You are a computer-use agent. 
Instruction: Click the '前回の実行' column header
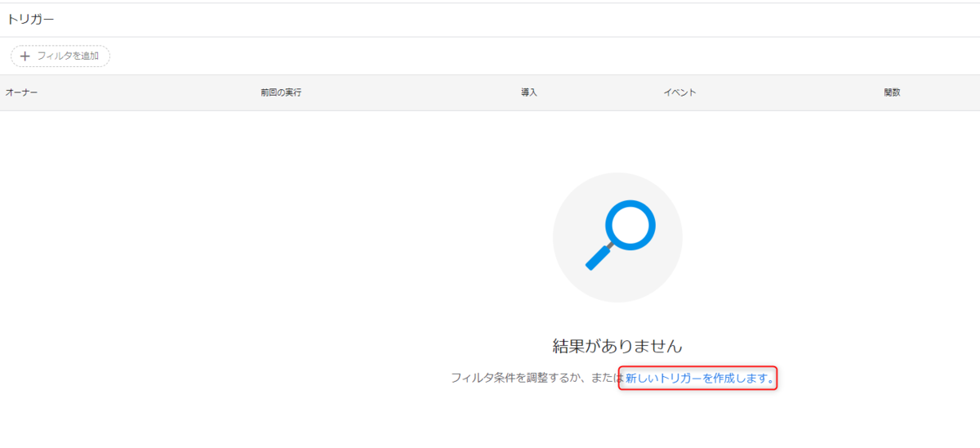pos(281,93)
